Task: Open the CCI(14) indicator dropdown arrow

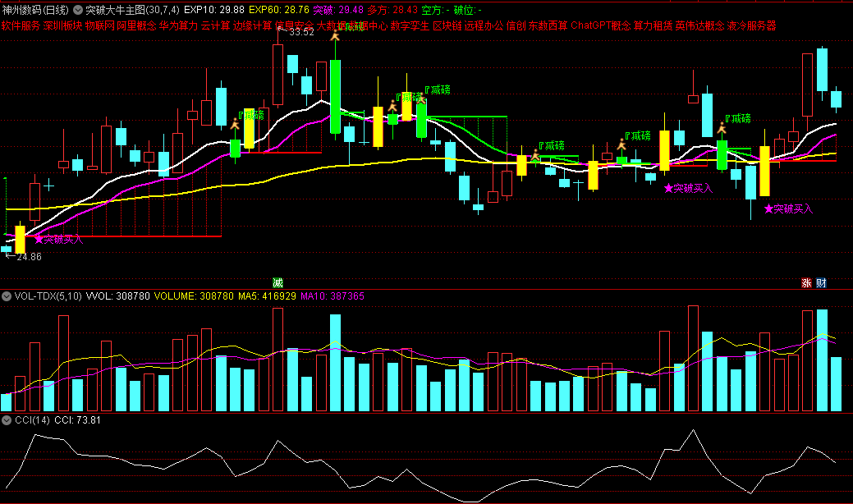Action: click(x=7, y=420)
